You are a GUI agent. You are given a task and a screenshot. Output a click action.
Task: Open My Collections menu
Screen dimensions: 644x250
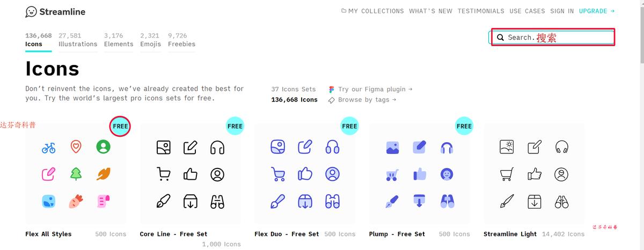click(372, 11)
